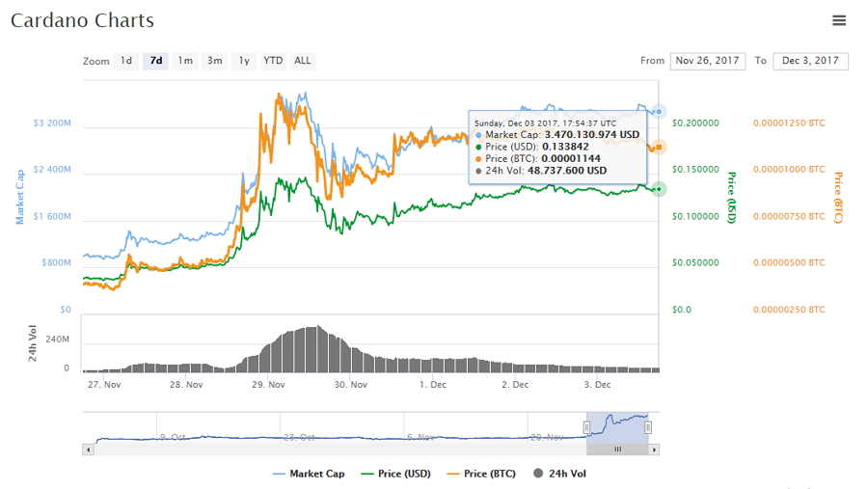Image resolution: width=868 pixels, height=489 pixels.
Task: Click the green Price (USD) end marker
Action: pos(659,189)
